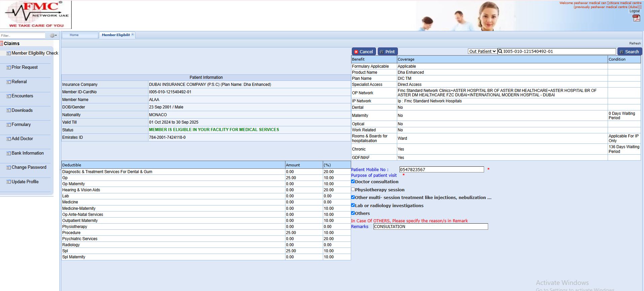The height and width of the screenshot is (291, 644).
Task: Open Encounters in the Claims menu
Action: tap(22, 96)
